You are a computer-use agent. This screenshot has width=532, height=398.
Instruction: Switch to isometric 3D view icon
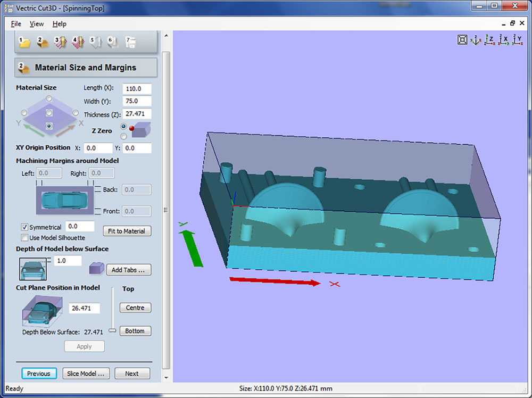point(475,40)
